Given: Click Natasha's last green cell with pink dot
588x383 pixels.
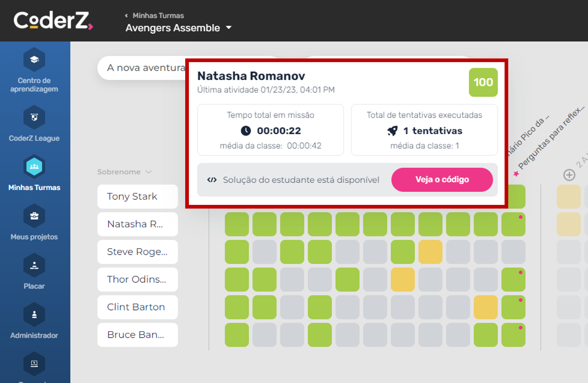Looking at the screenshot, I should 513,224.
